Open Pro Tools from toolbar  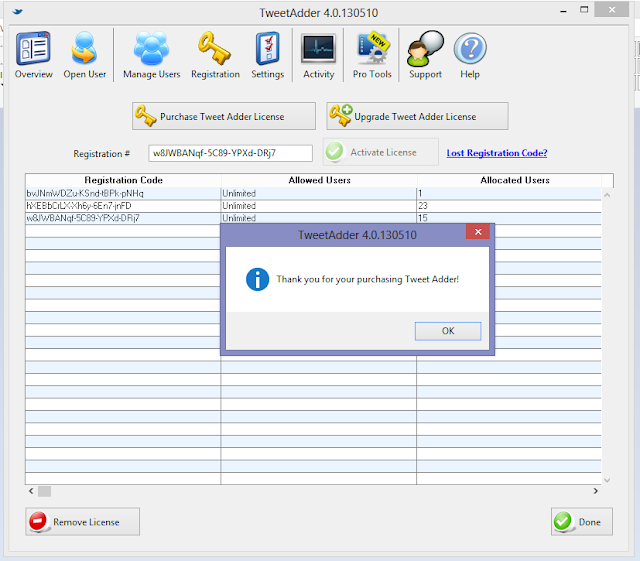click(x=372, y=55)
